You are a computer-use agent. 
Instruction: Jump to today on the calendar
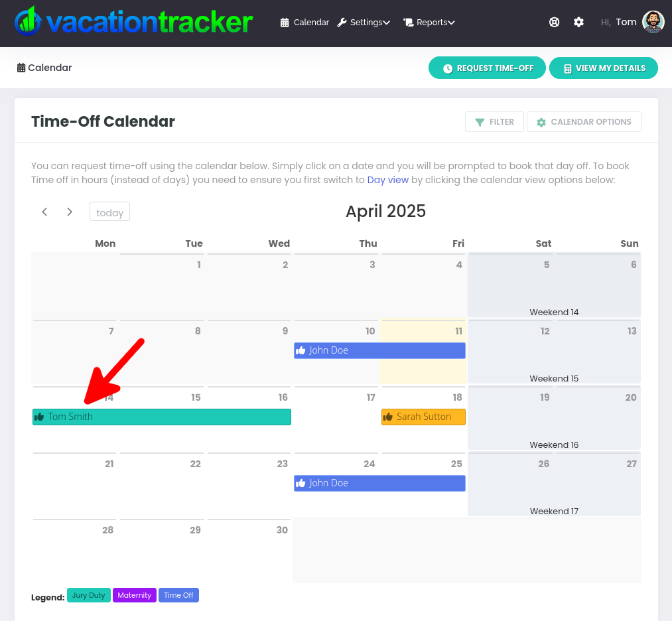(109, 212)
